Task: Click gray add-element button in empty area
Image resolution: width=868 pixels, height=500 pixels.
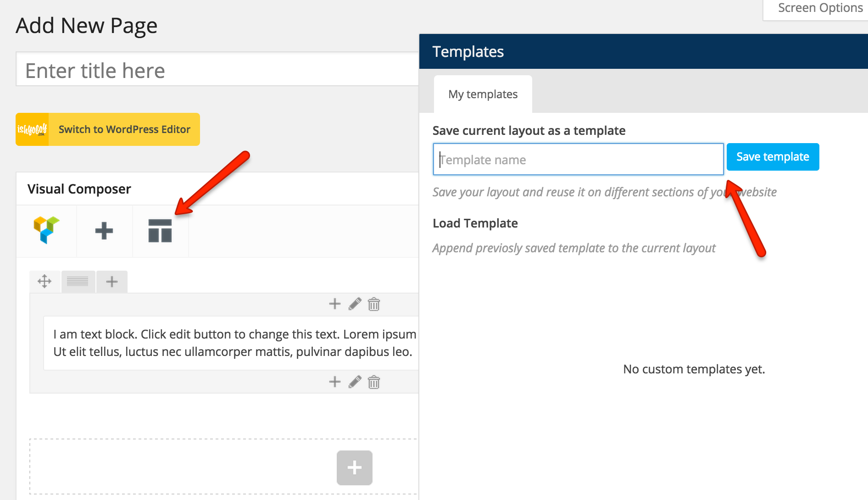Action: click(x=355, y=468)
